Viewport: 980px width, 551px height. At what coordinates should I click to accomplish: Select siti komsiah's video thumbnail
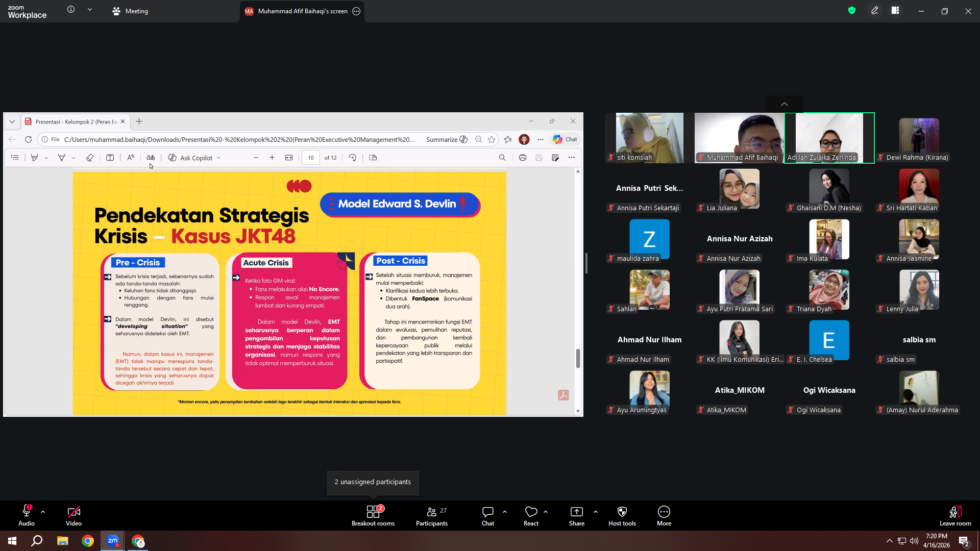(649, 138)
